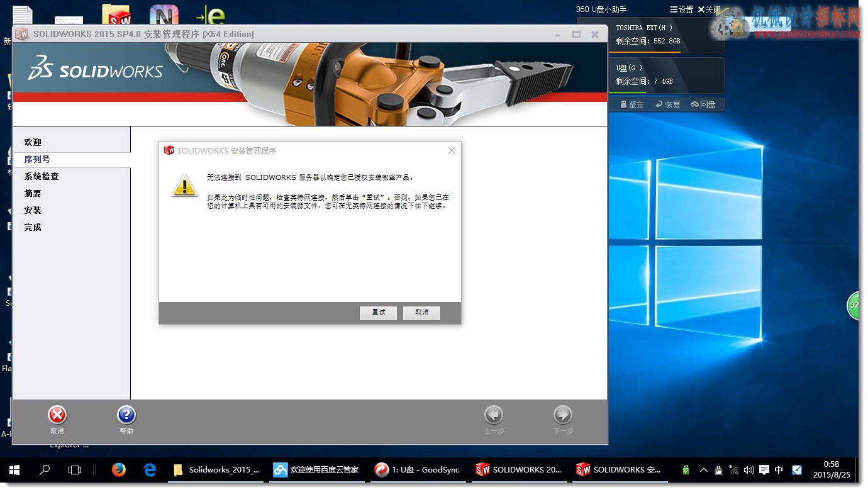
Task: Launch Firefox from the taskbar
Action: pos(118,470)
